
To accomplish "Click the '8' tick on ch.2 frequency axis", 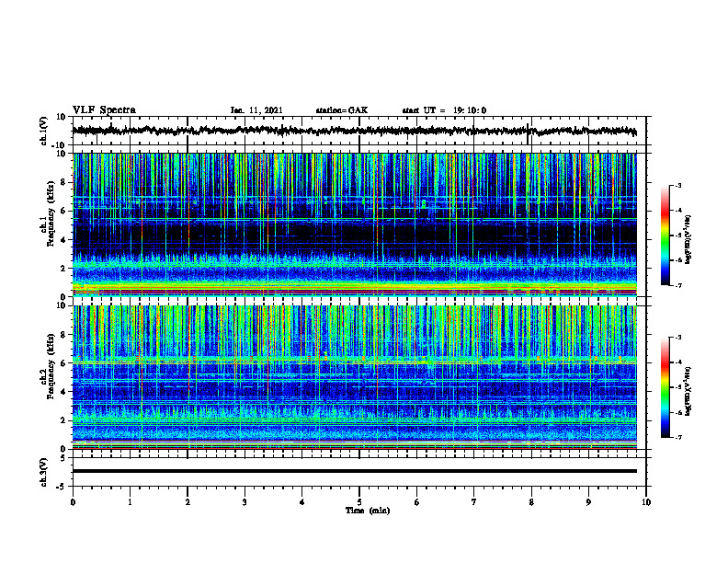I will tap(63, 335).
